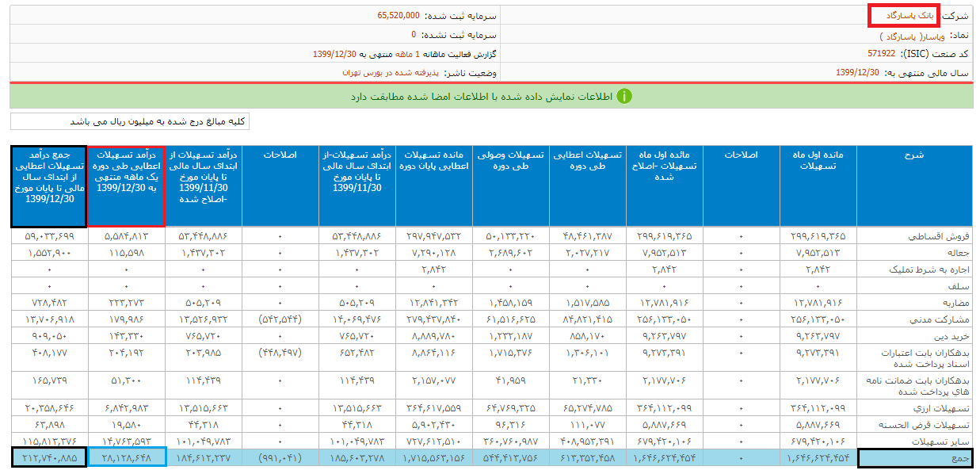Image resolution: width=980 pixels, height=474 pixels.
Task: Select the تسهیلات ارزی row label
Action: pyautogui.click(x=944, y=407)
